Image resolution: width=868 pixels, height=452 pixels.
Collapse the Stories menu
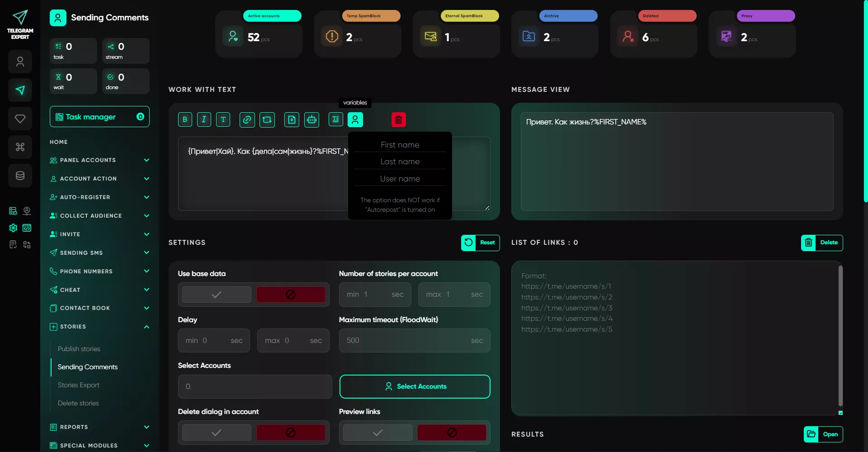(x=99, y=327)
